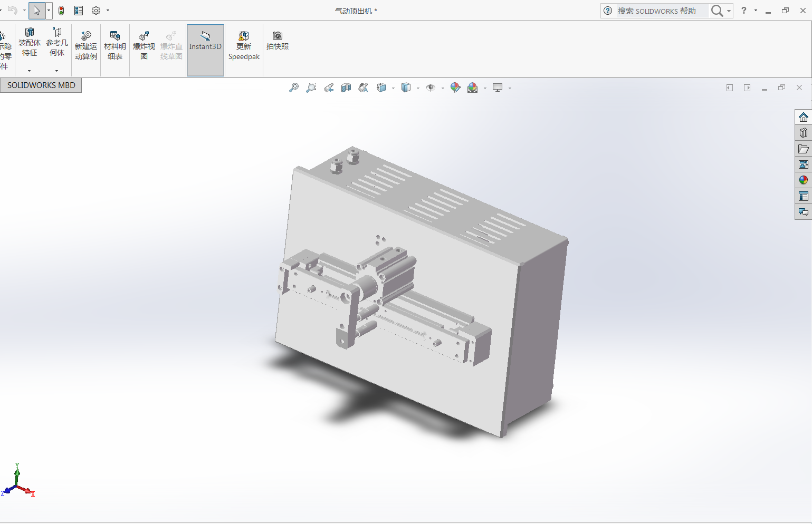The height and width of the screenshot is (524, 812).
Task: Click the Zoom to Fit icon
Action: click(294, 88)
